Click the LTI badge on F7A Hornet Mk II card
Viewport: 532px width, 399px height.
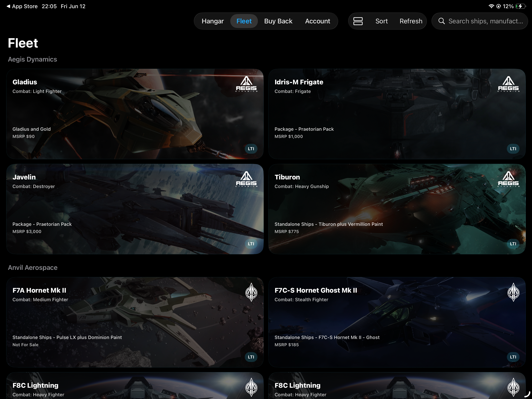coord(251,357)
